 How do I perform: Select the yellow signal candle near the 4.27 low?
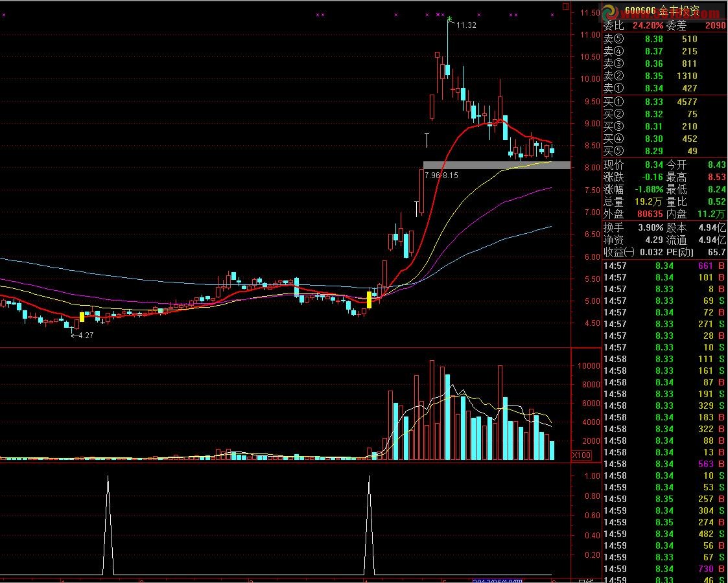click(x=82, y=317)
